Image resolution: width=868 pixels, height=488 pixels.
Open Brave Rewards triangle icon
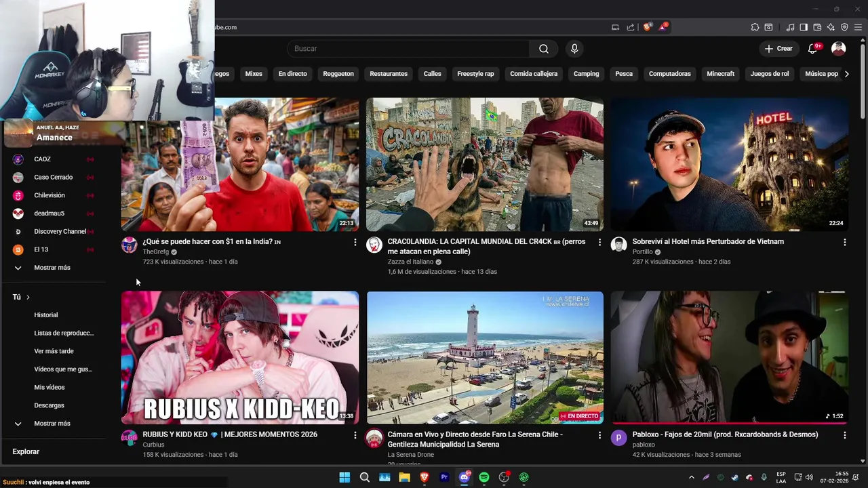(663, 27)
